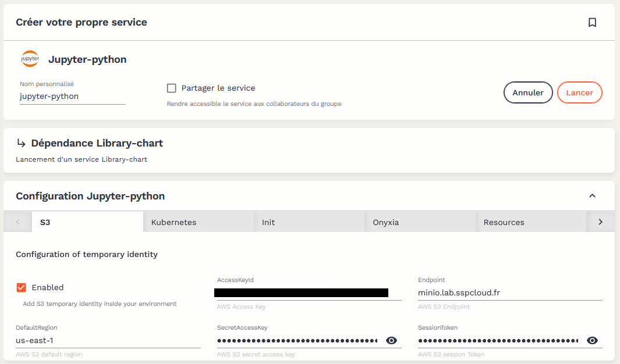Check the Partager le service checkbox

pyautogui.click(x=171, y=88)
